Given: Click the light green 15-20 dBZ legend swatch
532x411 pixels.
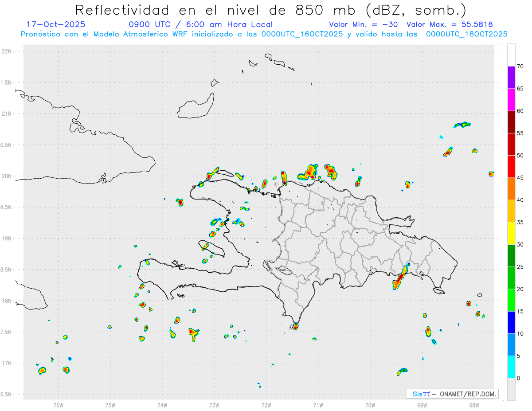Looking at the screenshot, I should pyautogui.click(x=511, y=300).
